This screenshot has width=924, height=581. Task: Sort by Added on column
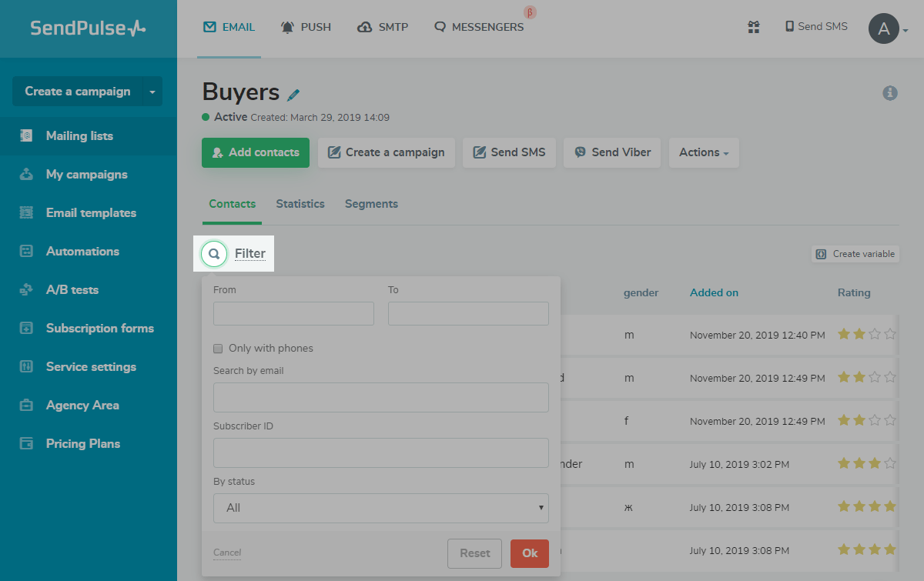point(714,292)
